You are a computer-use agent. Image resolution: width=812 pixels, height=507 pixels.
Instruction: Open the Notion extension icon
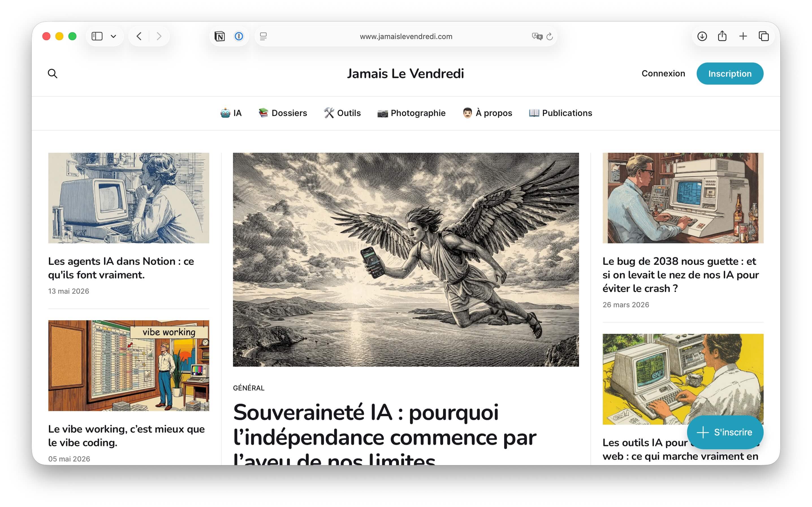pos(220,36)
